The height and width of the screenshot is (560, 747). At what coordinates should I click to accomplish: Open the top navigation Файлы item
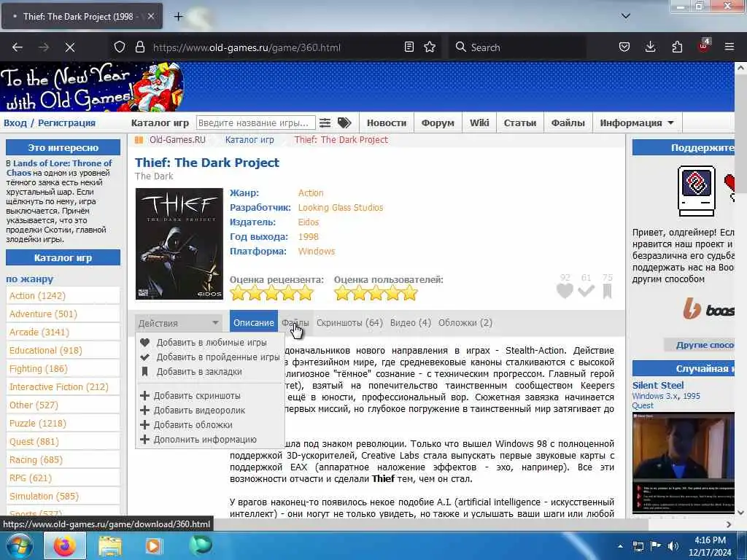pyautogui.click(x=568, y=122)
